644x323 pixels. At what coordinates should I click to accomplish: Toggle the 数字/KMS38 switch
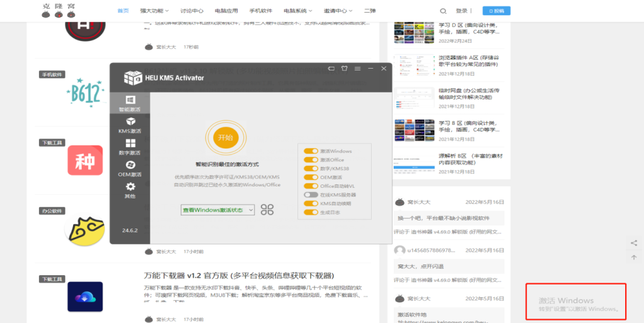(x=311, y=169)
